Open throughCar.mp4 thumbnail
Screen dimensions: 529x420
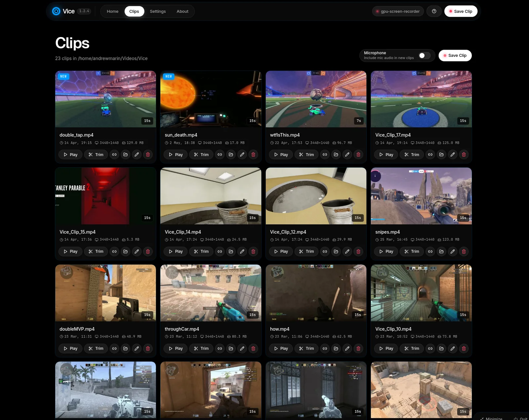(211, 293)
